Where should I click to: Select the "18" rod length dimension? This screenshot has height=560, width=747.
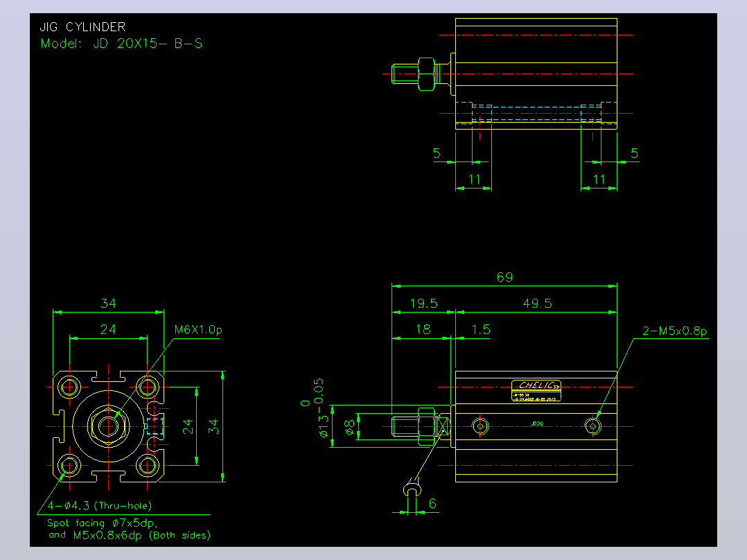(423, 329)
